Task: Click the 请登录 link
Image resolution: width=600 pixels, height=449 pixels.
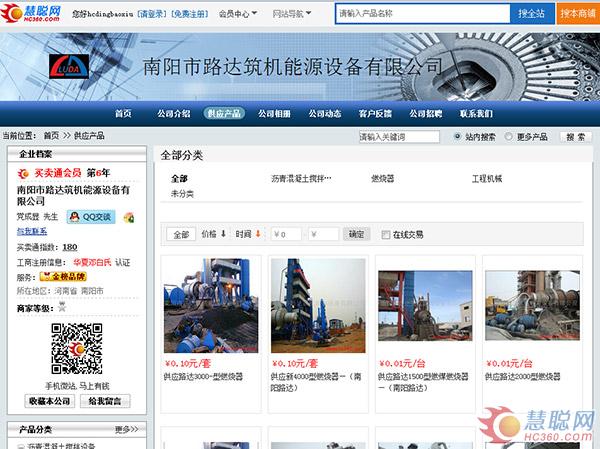Action: 152,14
